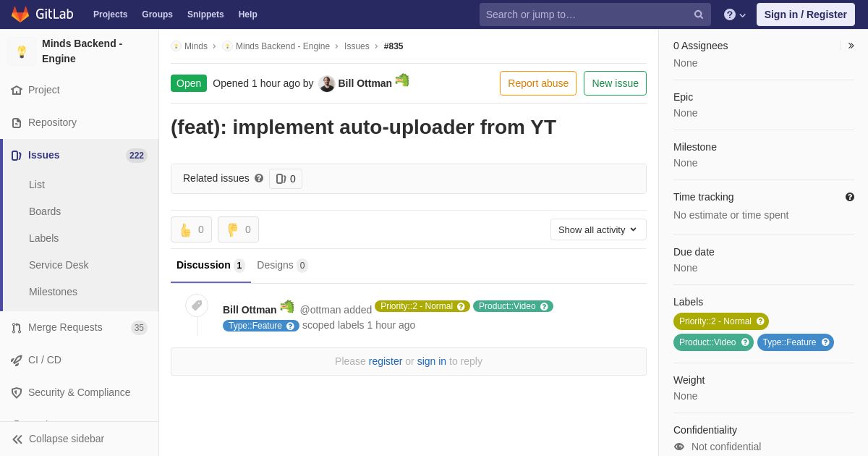Open Service Desk in the Issues submenu
The width and height of the screenshot is (868, 456).
click(59, 265)
